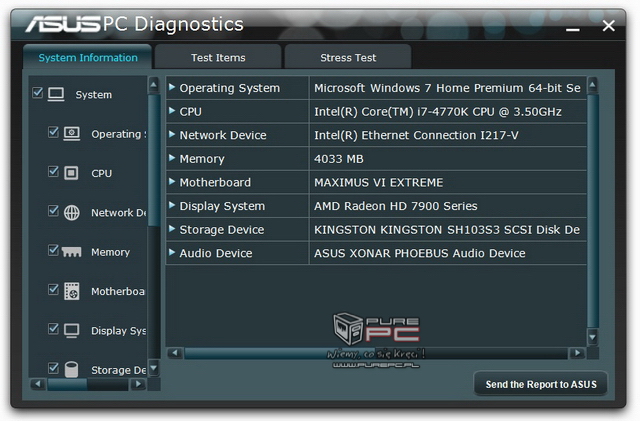
Task: Click sidebar vertical scrollbar up arrow
Action: point(153,85)
